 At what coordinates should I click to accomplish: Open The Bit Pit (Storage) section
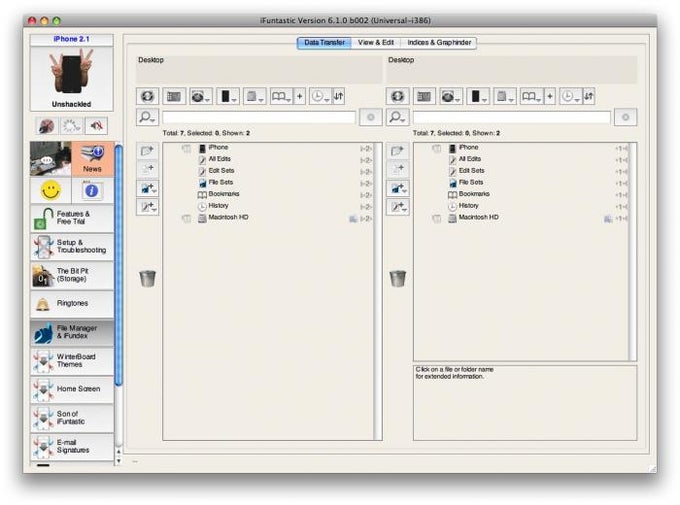point(72,275)
